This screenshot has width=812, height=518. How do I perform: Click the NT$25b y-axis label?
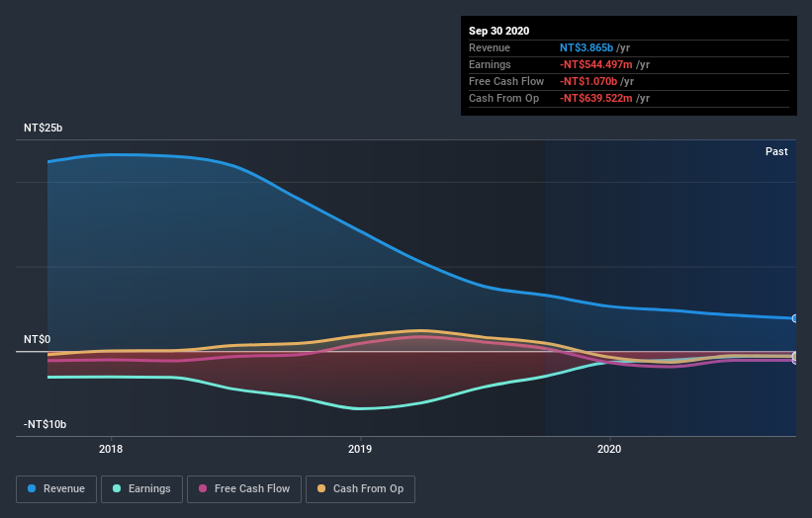point(43,128)
